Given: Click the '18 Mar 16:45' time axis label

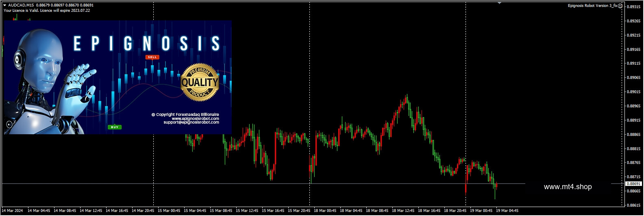Looking at the screenshot, I should 429,211.
